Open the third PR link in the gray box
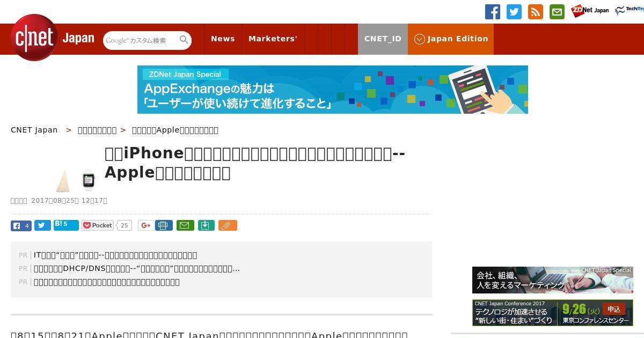The height and width of the screenshot is (338, 644). [107, 282]
